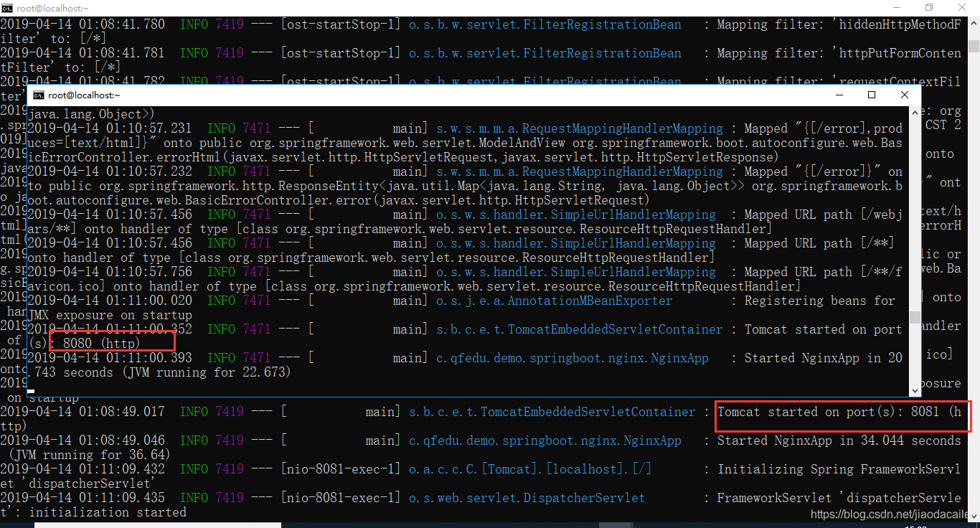Viewport: 980px width, 528px height.
Task: Click 'Registering beans for' log message
Action: point(820,301)
